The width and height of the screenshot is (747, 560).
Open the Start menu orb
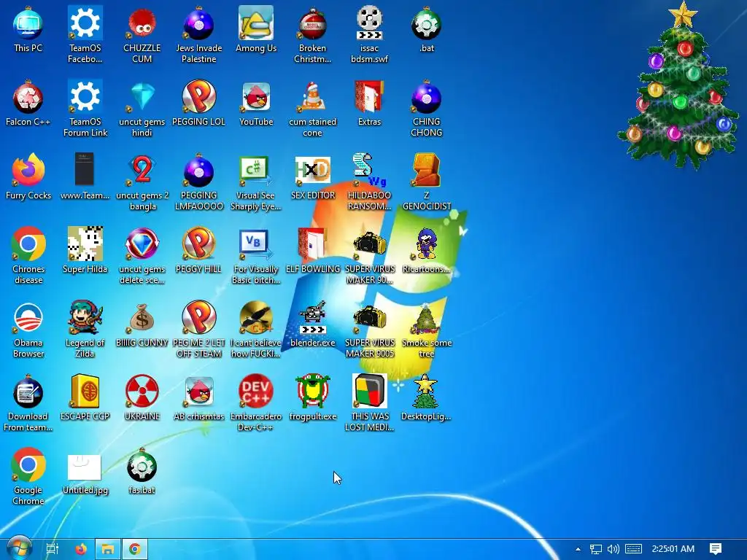pyautogui.click(x=19, y=548)
